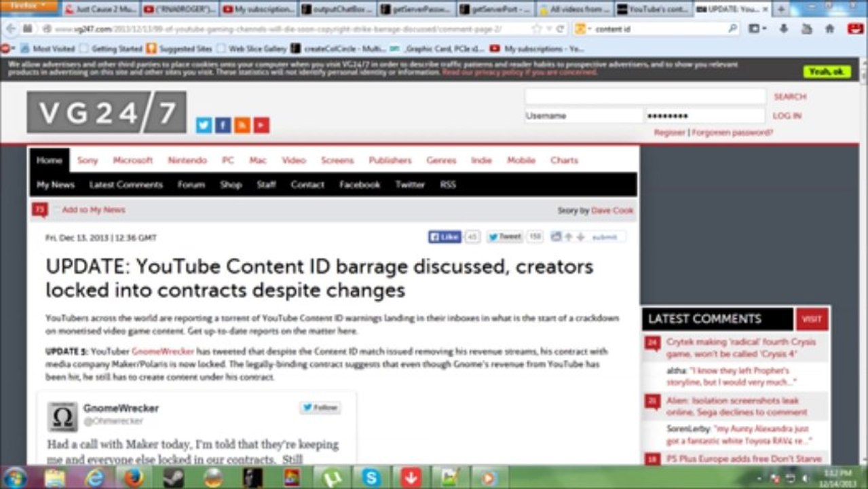
Task: Open Latest Comments in black nav bar
Action: coord(126,185)
